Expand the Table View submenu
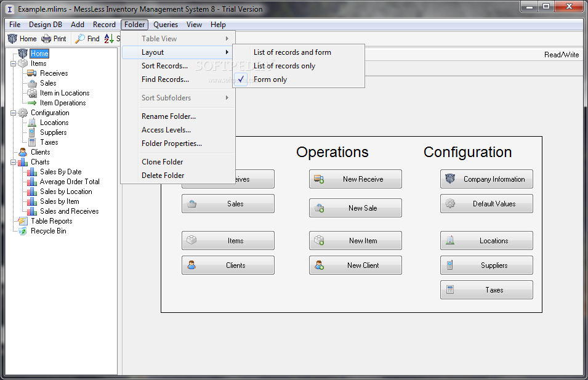Viewport: 588px width, 380px height. point(179,39)
